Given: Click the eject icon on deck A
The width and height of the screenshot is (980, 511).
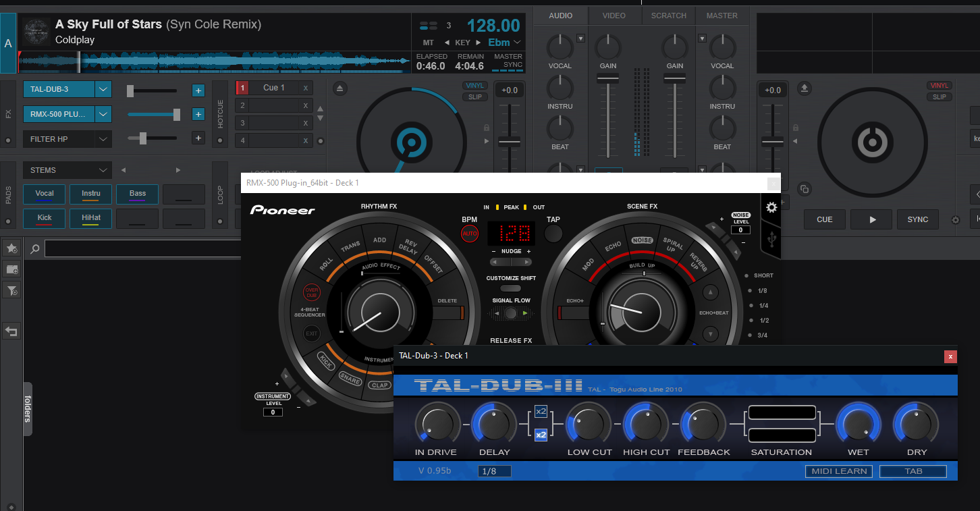Looking at the screenshot, I should click(339, 88).
